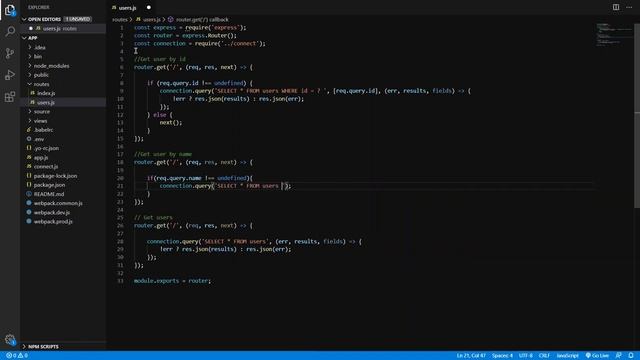Click the errors and warnings count in status bar
Screen dimensions: 640x360
[17, 356]
